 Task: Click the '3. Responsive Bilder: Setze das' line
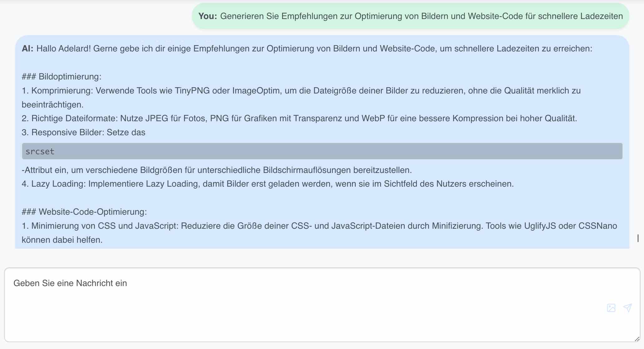tap(84, 132)
